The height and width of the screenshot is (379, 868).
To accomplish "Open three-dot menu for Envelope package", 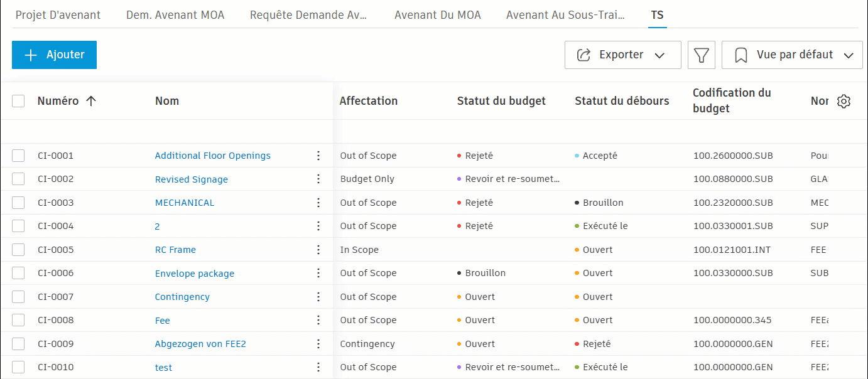I will click(x=318, y=273).
